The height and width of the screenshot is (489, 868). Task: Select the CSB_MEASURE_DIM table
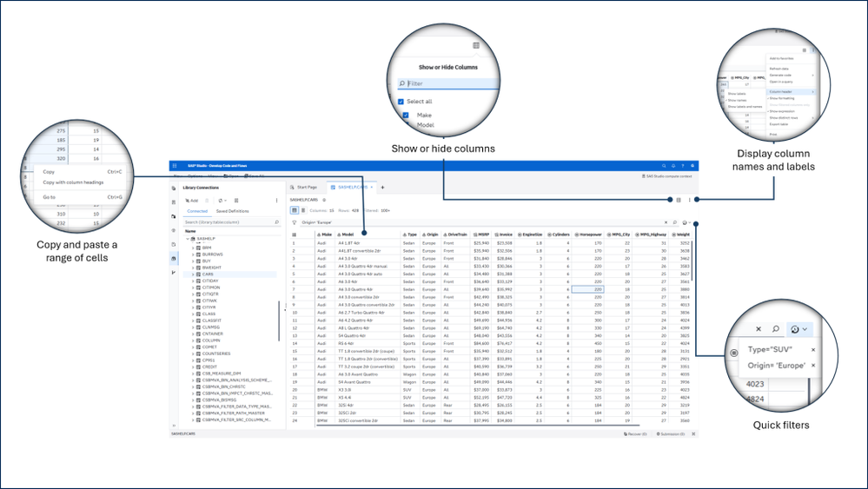pos(222,373)
